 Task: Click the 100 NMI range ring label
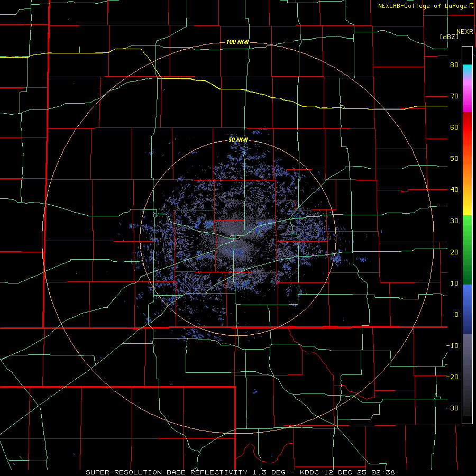pos(237,42)
